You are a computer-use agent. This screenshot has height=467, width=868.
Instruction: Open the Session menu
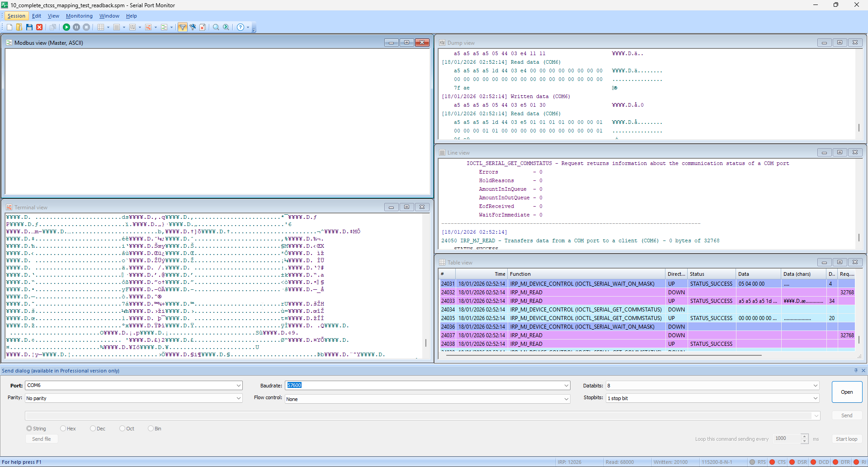(x=16, y=16)
